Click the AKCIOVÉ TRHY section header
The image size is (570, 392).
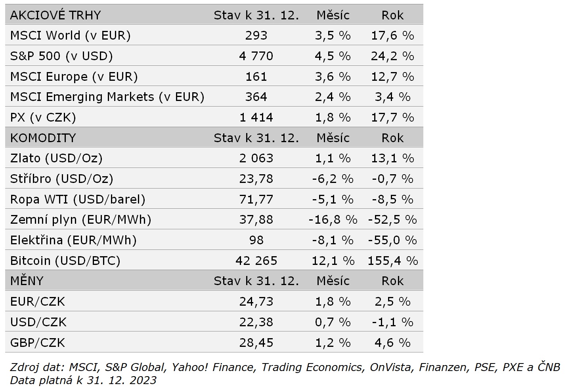[55, 15]
